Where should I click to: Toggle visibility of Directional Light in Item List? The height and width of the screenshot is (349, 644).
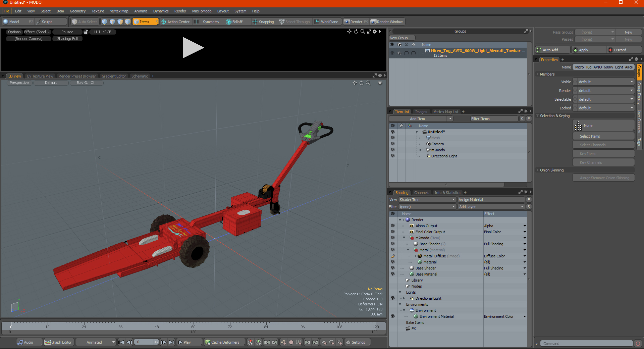pyautogui.click(x=392, y=156)
